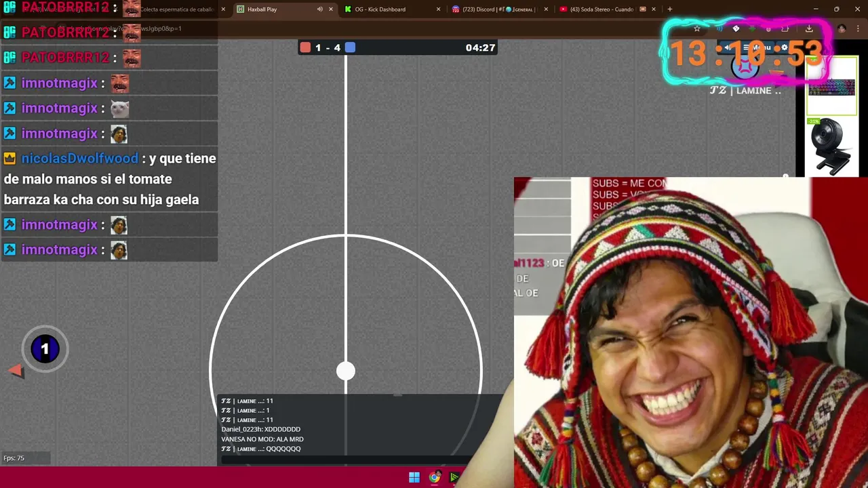Switch to the Colecta browser tab
The height and width of the screenshot is (488, 868).
coord(178,9)
